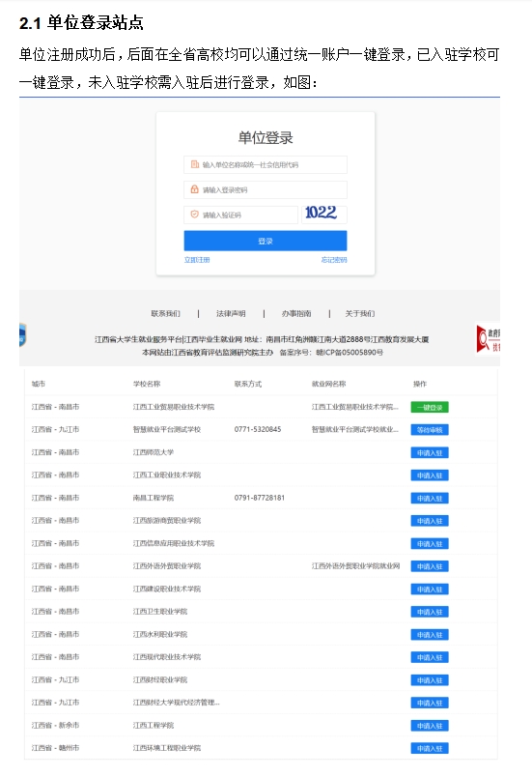Click the lock icon in the password field
Viewport: 532px width, 777px height.
194,189
